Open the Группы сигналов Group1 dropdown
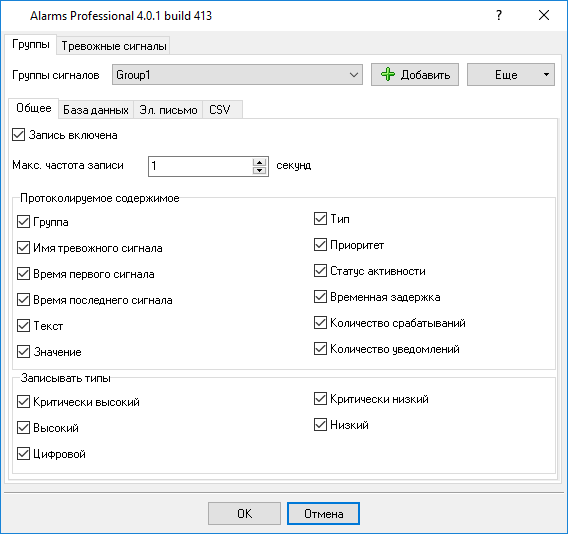This screenshot has width=568, height=534. [237, 75]
